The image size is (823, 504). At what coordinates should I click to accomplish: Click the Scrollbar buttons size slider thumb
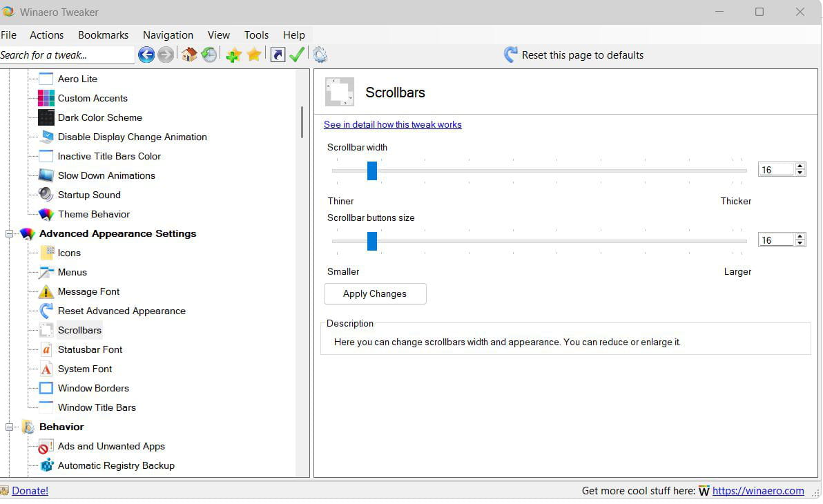372,241
